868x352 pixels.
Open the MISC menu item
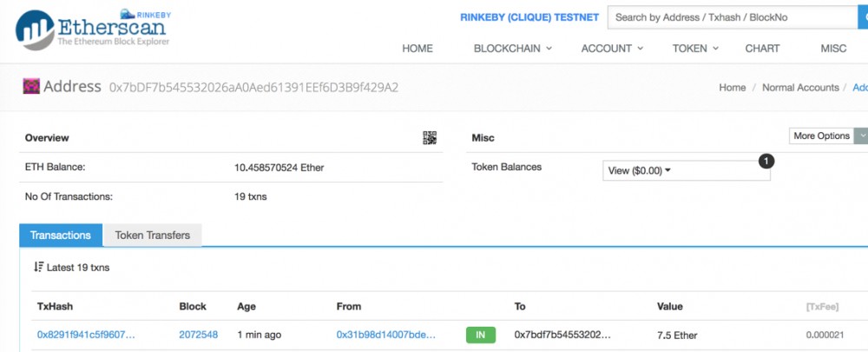[833, 48]
